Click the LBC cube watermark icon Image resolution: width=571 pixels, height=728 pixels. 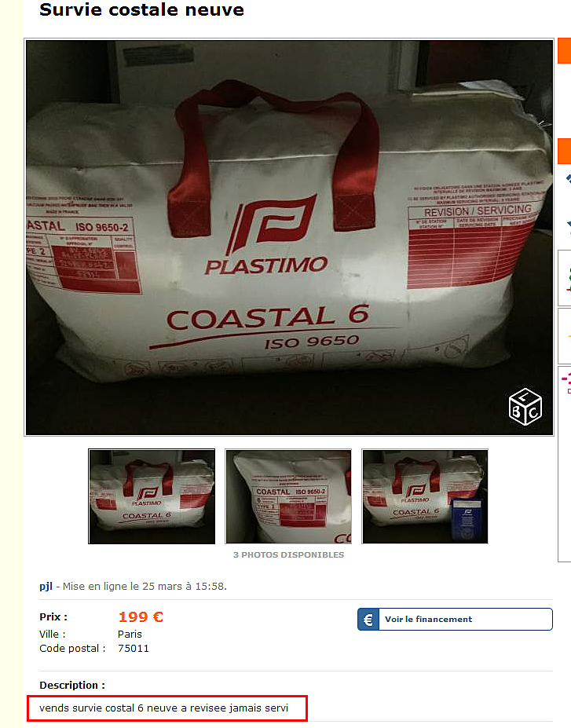[x=525, y=407]
